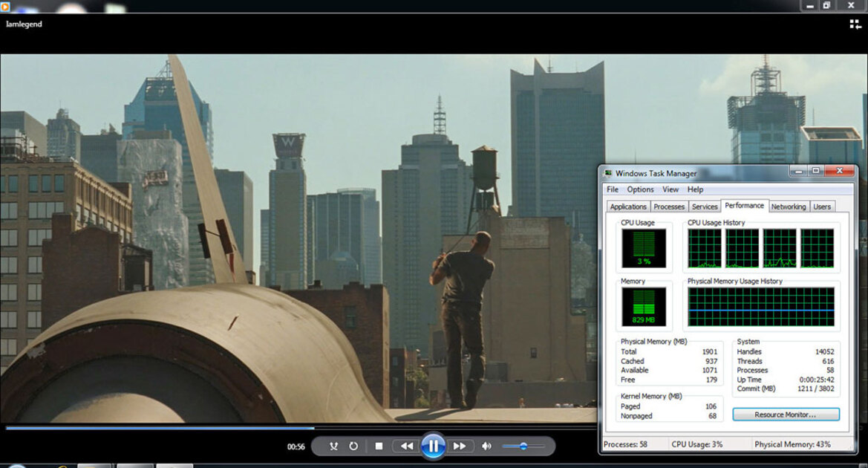Click 'Processes: 58' in the status bar
The height and width of the screenshot is (468, 868).
coord(625,444)
